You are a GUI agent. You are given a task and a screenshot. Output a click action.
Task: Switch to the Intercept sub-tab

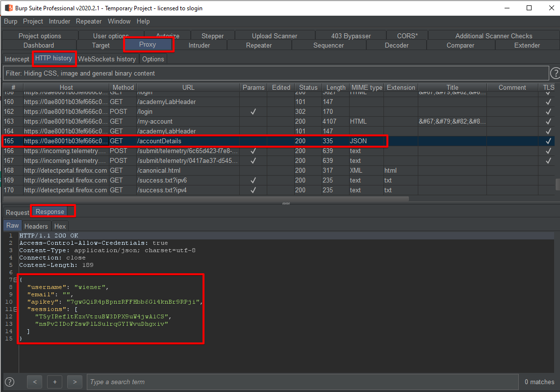[x=17, y=59]
